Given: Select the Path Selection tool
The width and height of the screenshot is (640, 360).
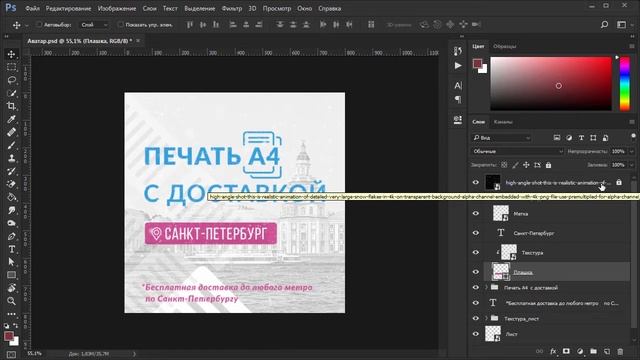Looking at the screenshot, I should (11, 262).
